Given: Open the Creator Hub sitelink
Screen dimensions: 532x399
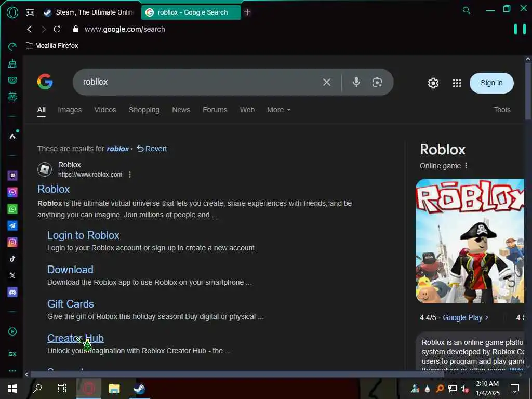Looking at the screenshot, I should (x=75, y=338).
